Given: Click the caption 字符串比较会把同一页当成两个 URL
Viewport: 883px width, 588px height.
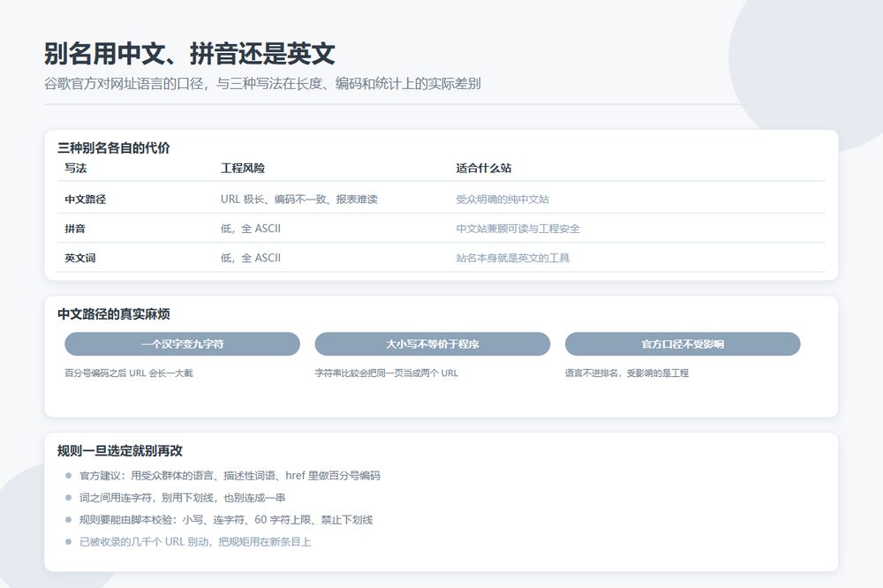Looking at the screenshot, I should click(387, 373).
